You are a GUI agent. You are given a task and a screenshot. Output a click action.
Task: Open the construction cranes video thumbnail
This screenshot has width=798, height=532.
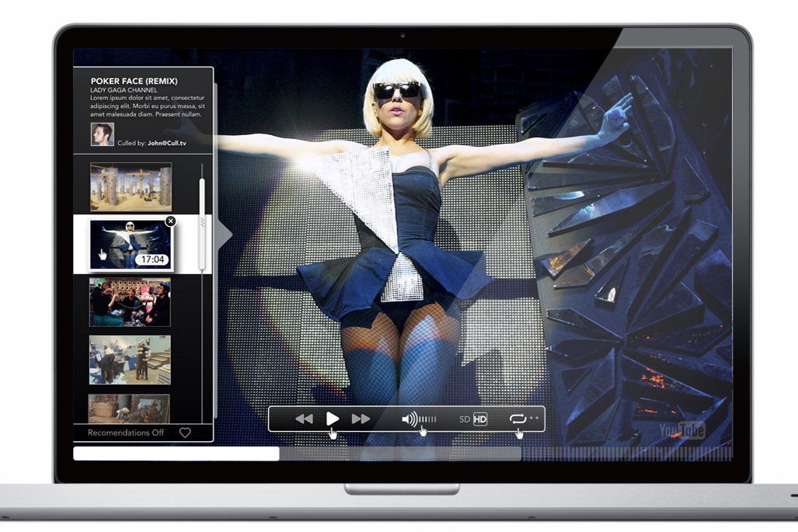click(131, 186)
